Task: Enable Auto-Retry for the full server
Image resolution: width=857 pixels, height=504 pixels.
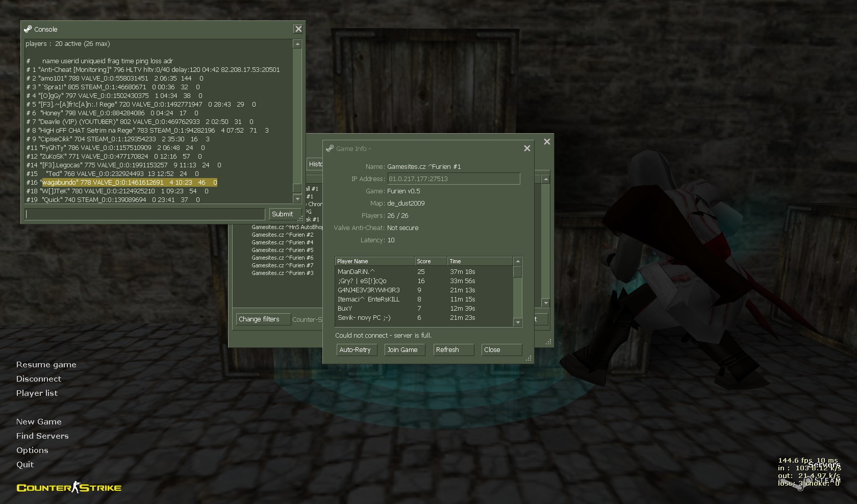Action: click(x=356, y=350)
